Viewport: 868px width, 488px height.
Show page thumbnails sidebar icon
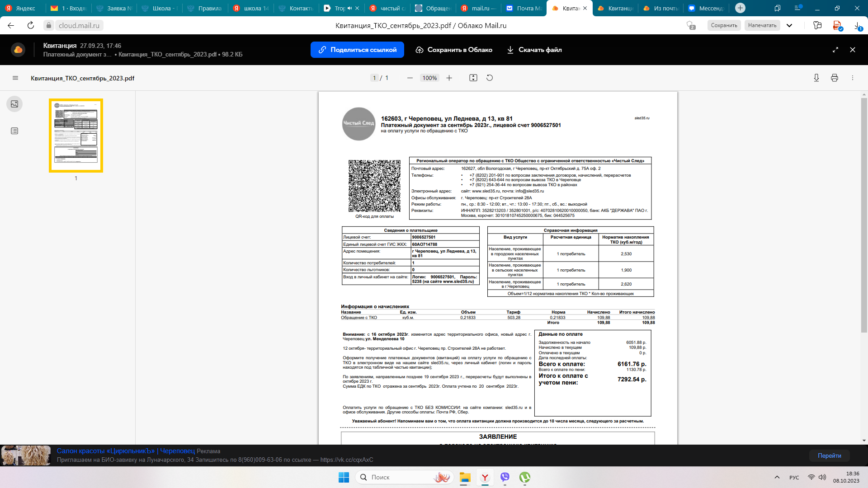[14, 104]
